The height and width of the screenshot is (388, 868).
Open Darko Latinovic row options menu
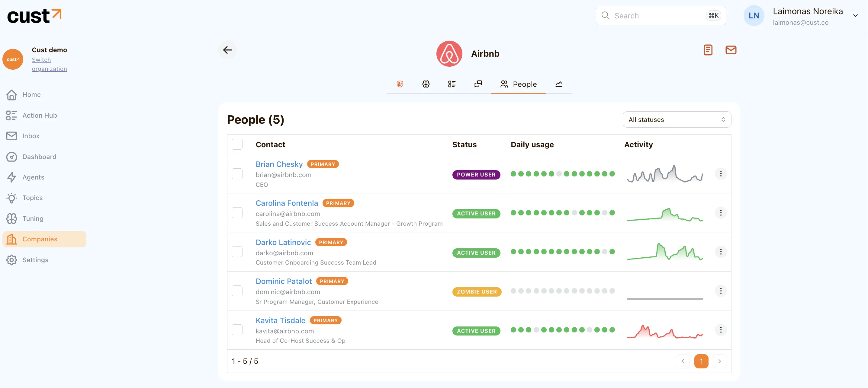(x=720, y=252)
